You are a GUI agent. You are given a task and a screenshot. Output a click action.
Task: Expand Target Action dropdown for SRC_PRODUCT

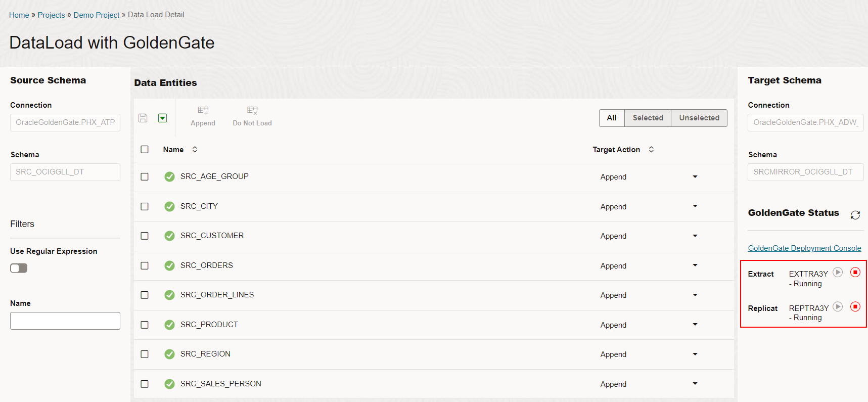695,325
